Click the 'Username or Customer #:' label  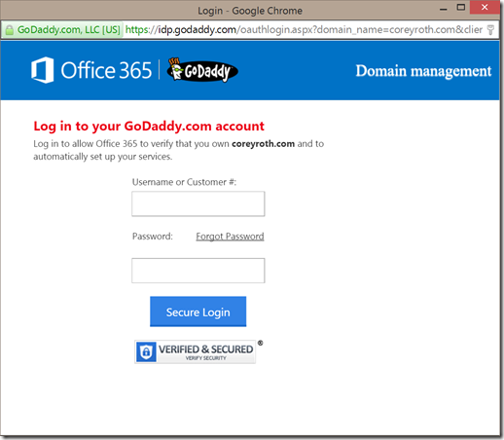pyautogui.click(x=184, y=182)
